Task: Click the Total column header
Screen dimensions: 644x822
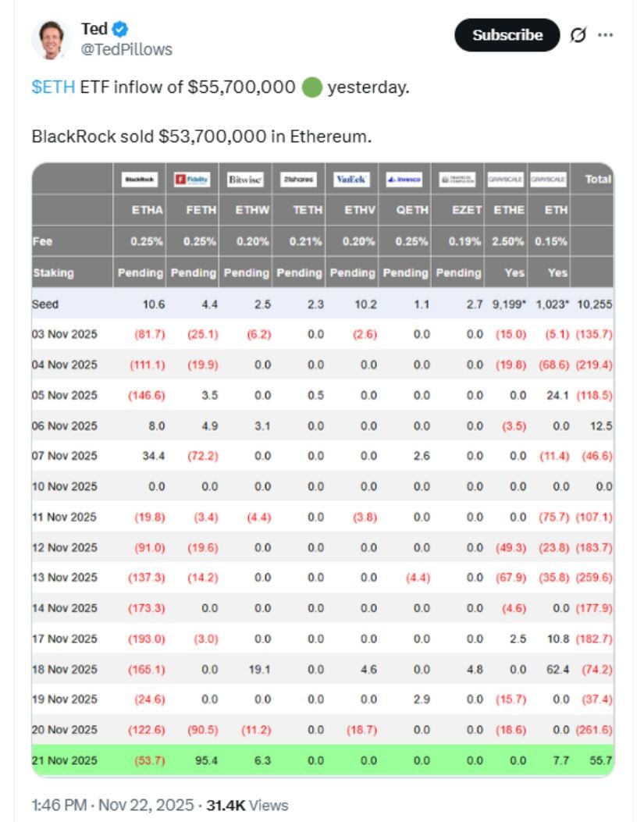Action: (598, 180)
